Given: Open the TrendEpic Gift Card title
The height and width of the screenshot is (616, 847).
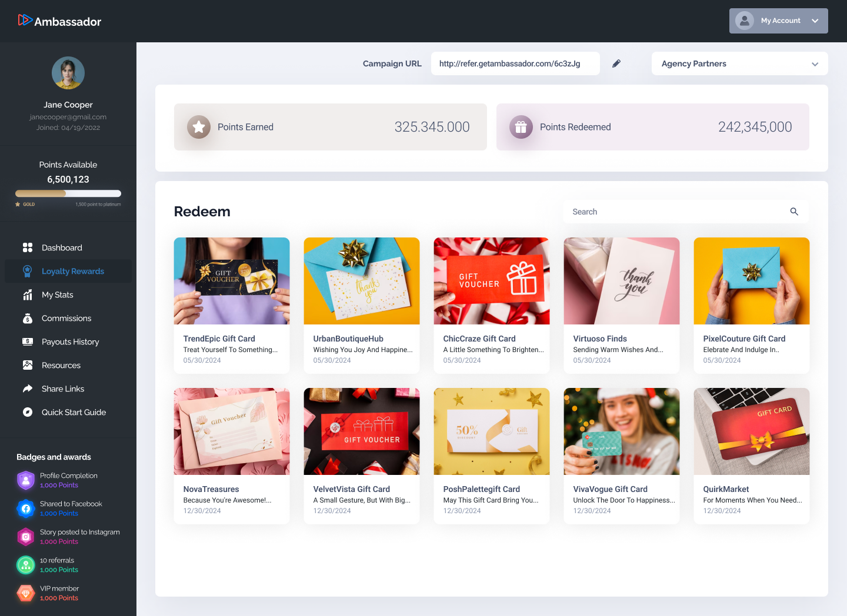Looking at the screenshot, I should coord(219,339).
